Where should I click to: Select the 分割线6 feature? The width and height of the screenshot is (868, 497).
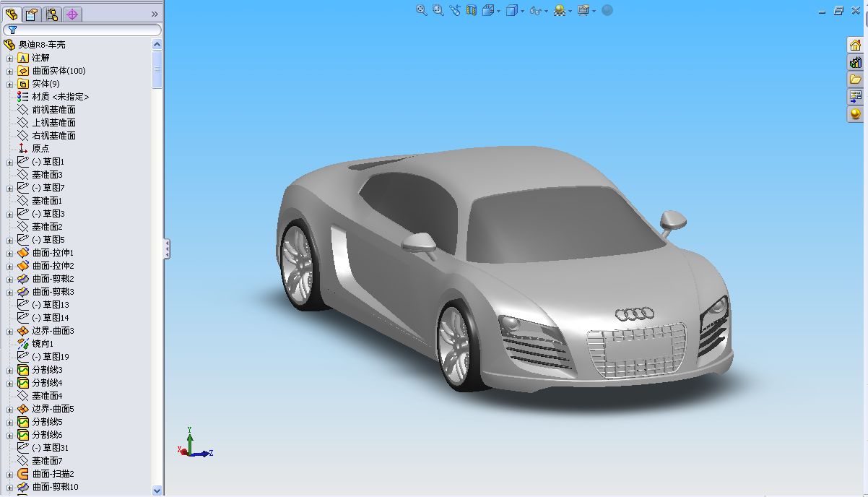pyautogui.click(x=47, y=435)
